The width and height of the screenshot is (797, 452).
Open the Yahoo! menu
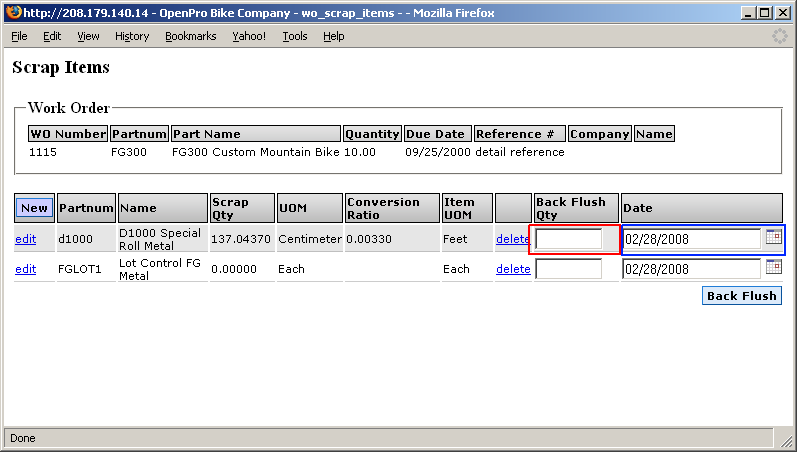[x=249, y=36]
